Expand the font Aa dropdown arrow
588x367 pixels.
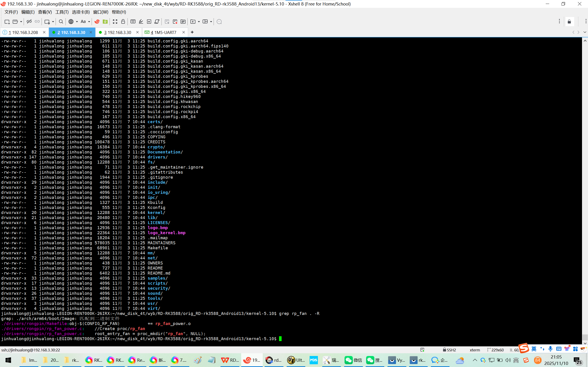point(89,22)
